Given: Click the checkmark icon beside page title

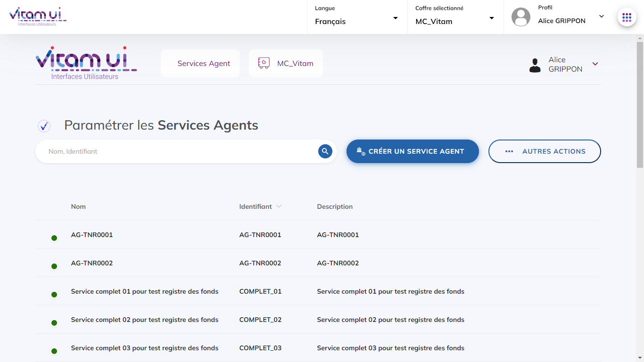Looking at the screenshot, I should (x=44, y=126).
